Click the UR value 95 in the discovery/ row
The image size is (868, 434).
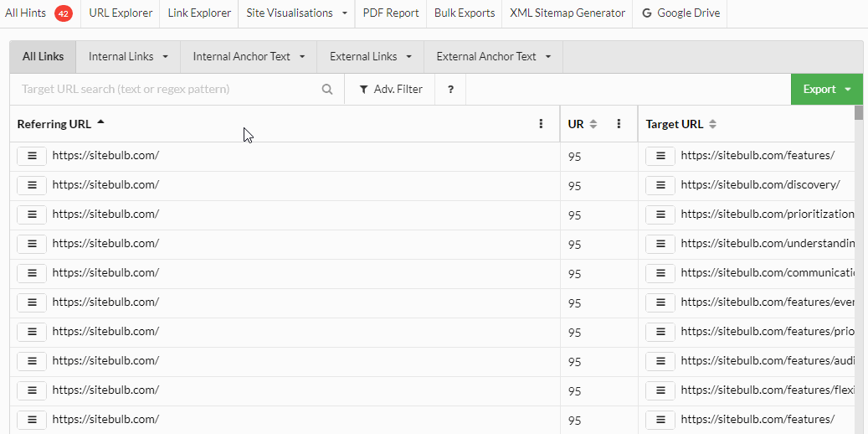574,186
